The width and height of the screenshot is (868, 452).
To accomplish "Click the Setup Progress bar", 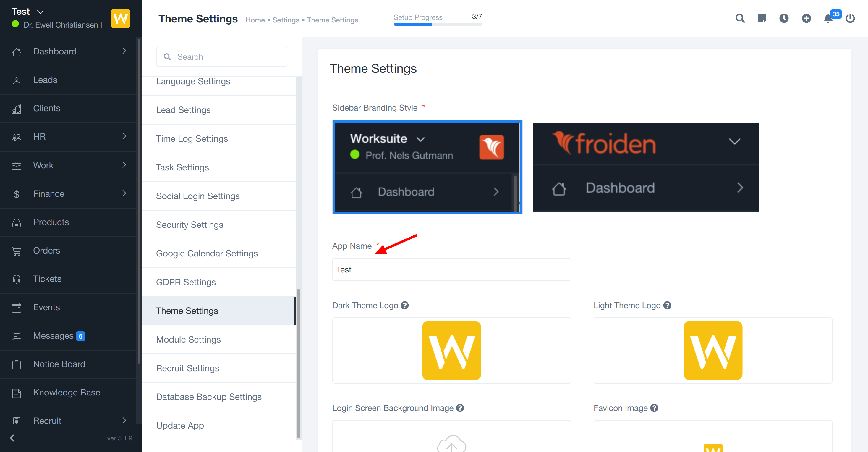I will [x=437, y=24].
